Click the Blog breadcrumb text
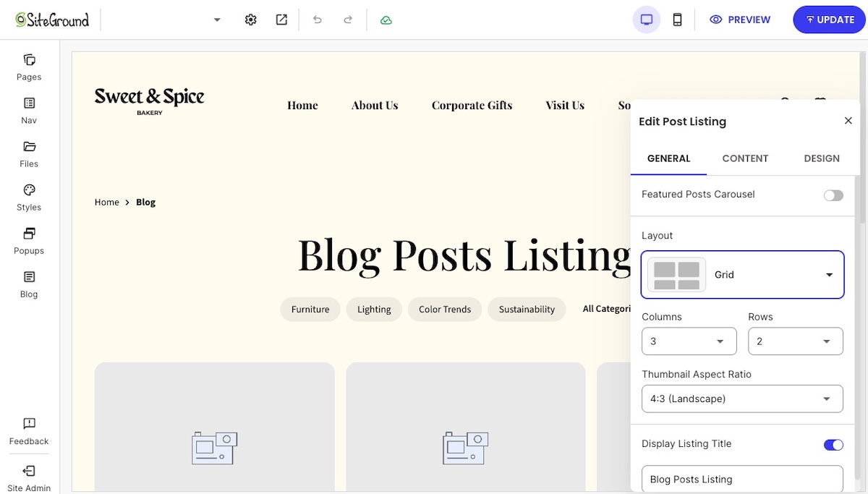 145,202
